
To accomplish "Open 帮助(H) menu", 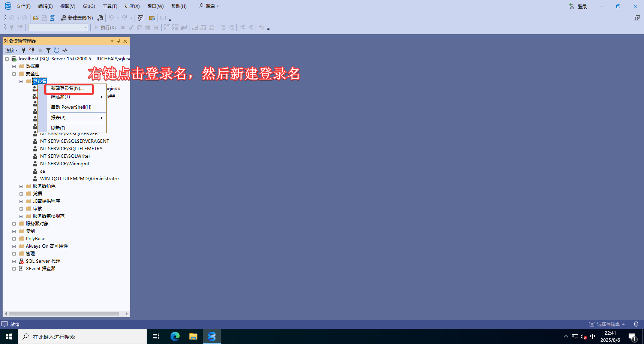I will (179, 6).
